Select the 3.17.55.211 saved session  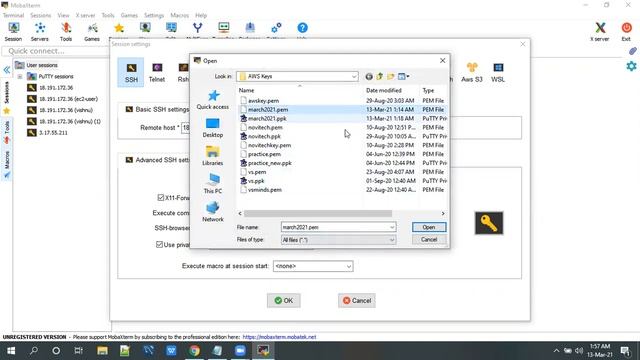tap(53, 133)
